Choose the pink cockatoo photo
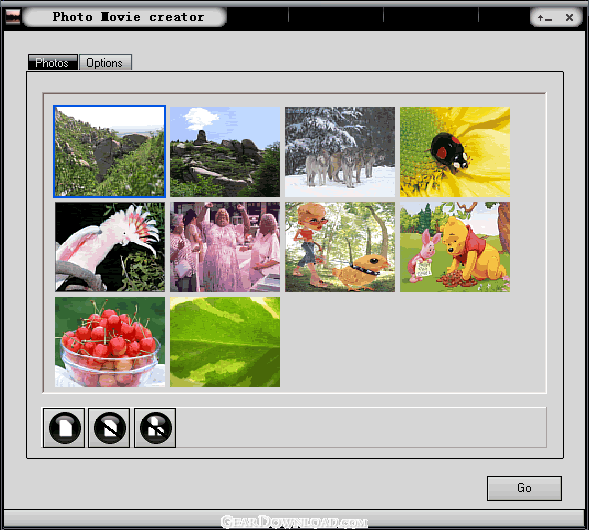Image resolution: width=589 pixels, height=530 pixels. (x=110, y=247)
